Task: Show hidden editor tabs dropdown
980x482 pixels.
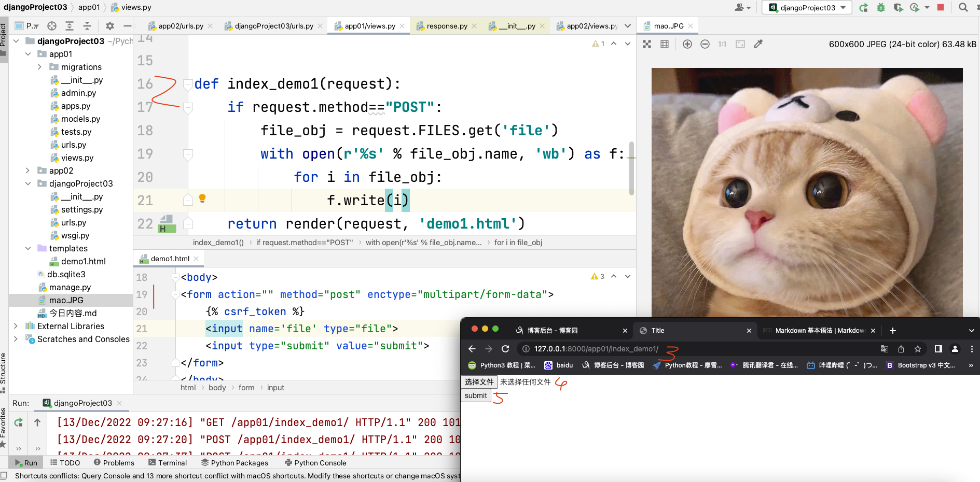Action: (628, 26)
